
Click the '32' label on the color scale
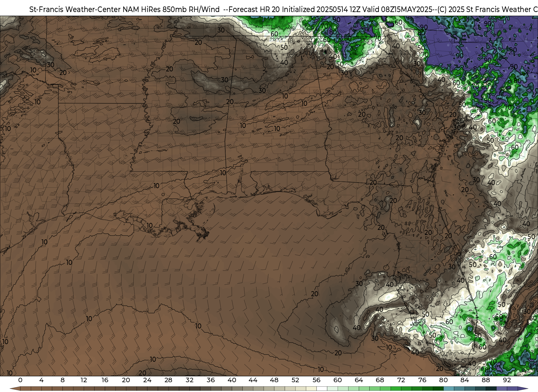[x=189, y=380]
